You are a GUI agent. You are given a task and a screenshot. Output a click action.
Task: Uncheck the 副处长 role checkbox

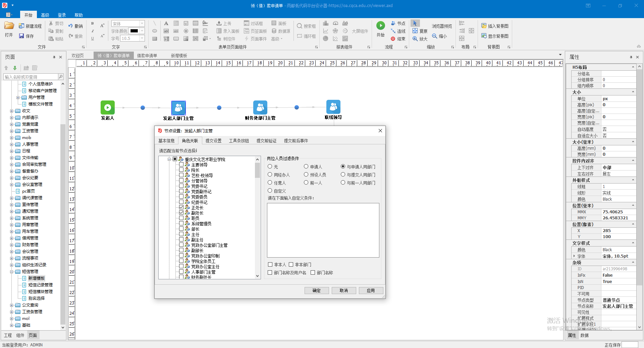click(x=181, y=213)
